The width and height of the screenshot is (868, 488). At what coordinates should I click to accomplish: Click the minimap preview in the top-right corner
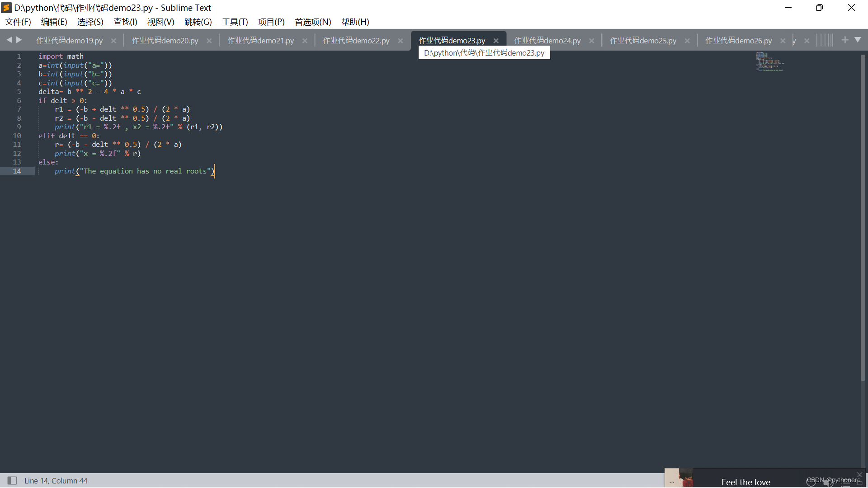click(x=770, y=61)
